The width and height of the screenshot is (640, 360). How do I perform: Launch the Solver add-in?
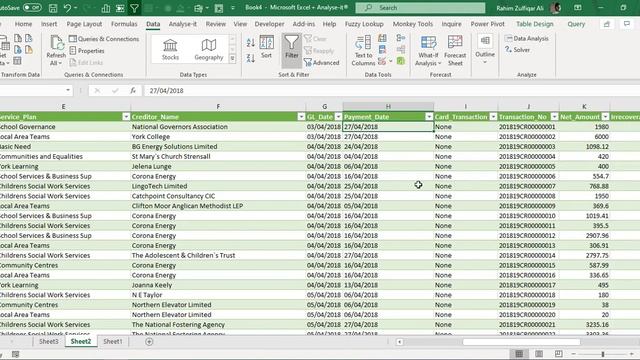click(x=518, y=50)
